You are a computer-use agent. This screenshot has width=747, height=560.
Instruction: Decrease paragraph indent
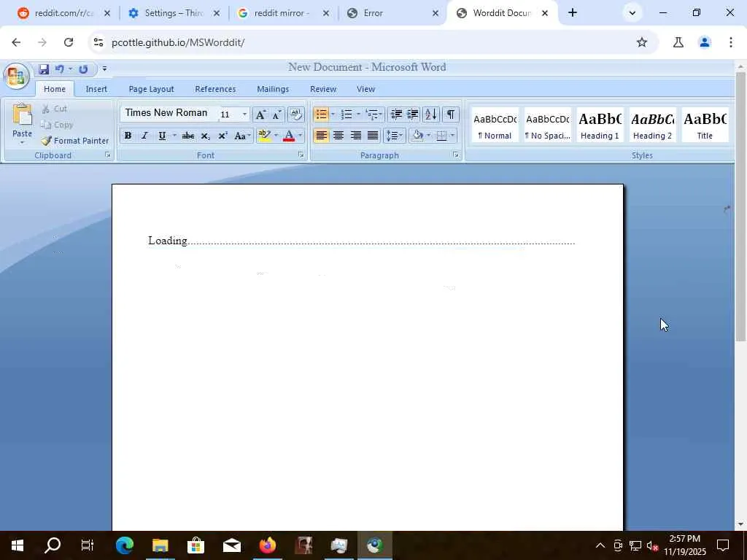[396, 114]
